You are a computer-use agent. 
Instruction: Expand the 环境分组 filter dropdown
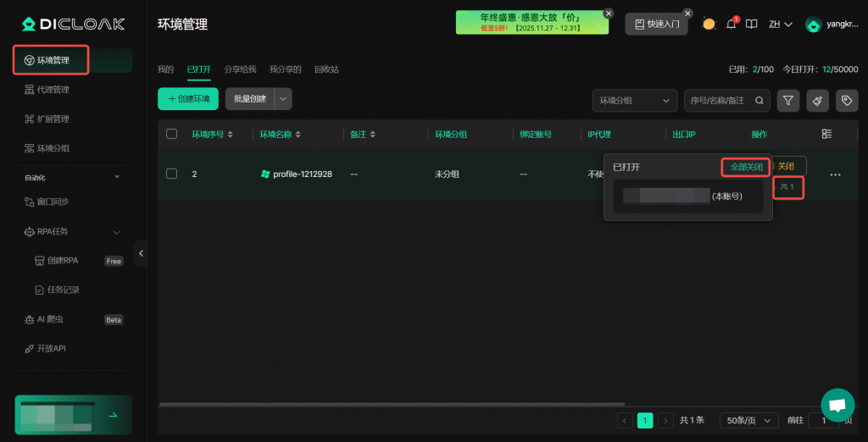634,100
